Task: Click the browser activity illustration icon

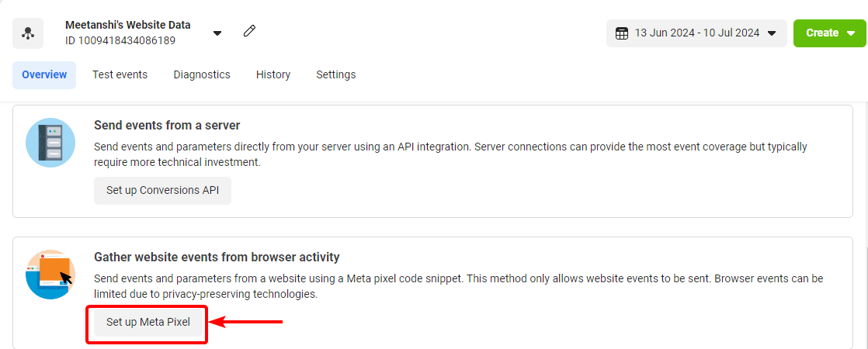Action: [50, 275]
